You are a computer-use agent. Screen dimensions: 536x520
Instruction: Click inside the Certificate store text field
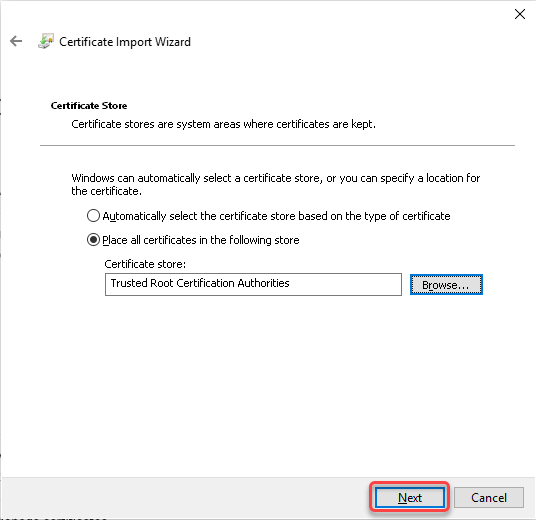tap(253, 284)
